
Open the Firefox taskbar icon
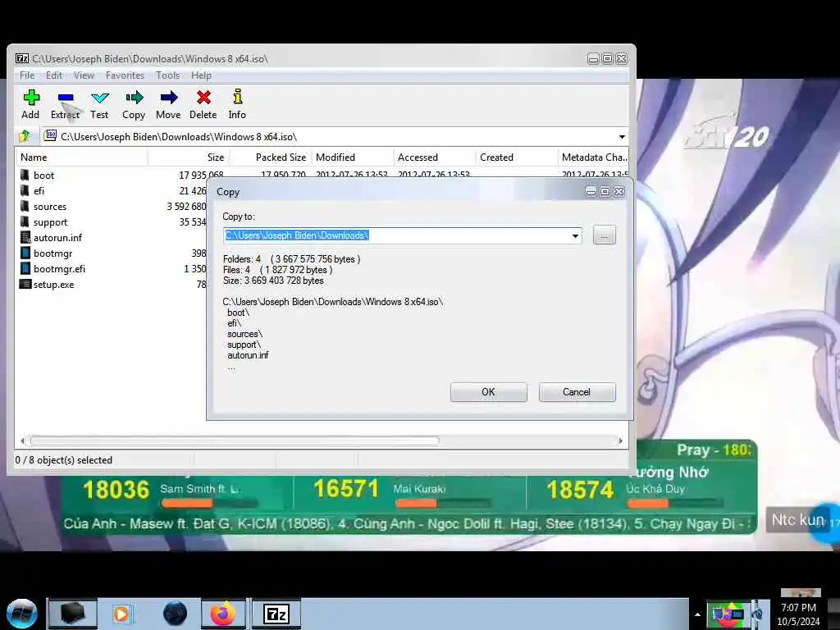click(x=223, y=614)
